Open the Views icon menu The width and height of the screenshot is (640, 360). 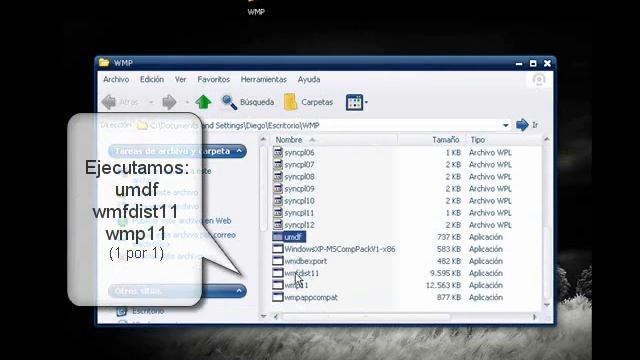[356, 102]
